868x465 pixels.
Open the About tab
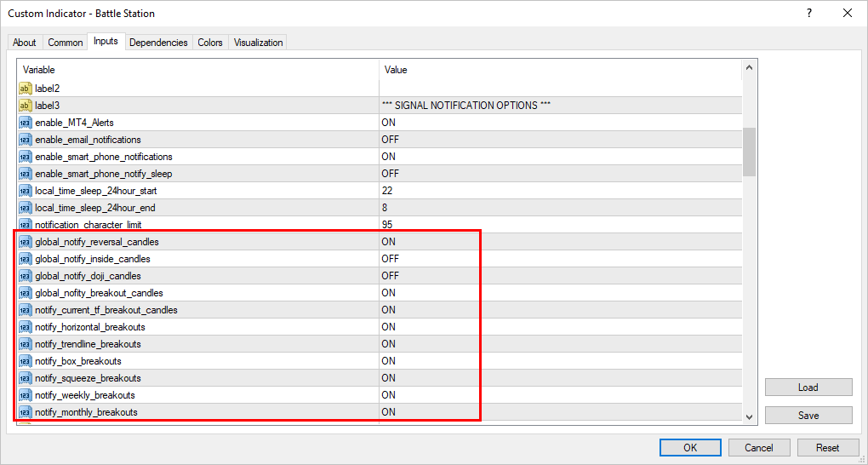pos(25,42)
